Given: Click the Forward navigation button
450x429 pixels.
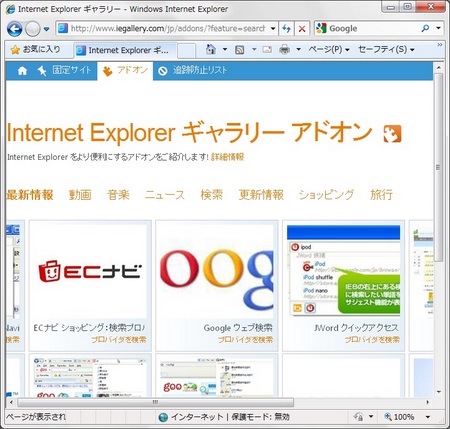Looking at the screenshot, I should (x=33, y=29).
